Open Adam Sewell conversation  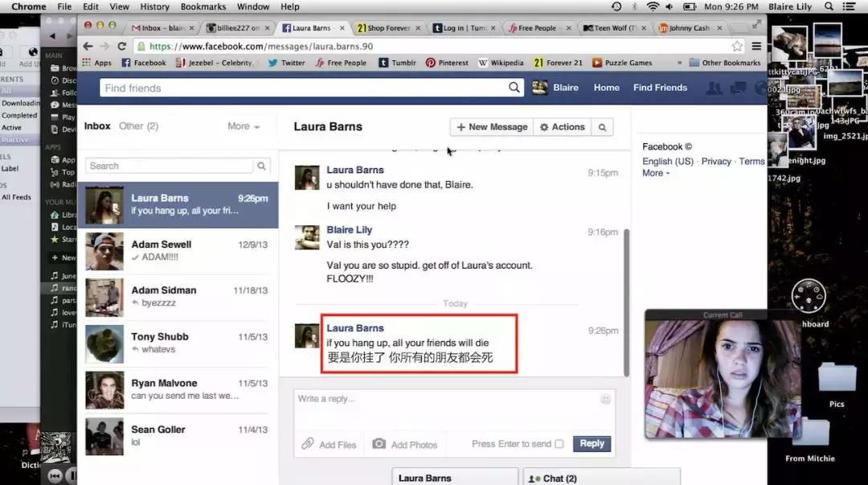coord(178,251)
